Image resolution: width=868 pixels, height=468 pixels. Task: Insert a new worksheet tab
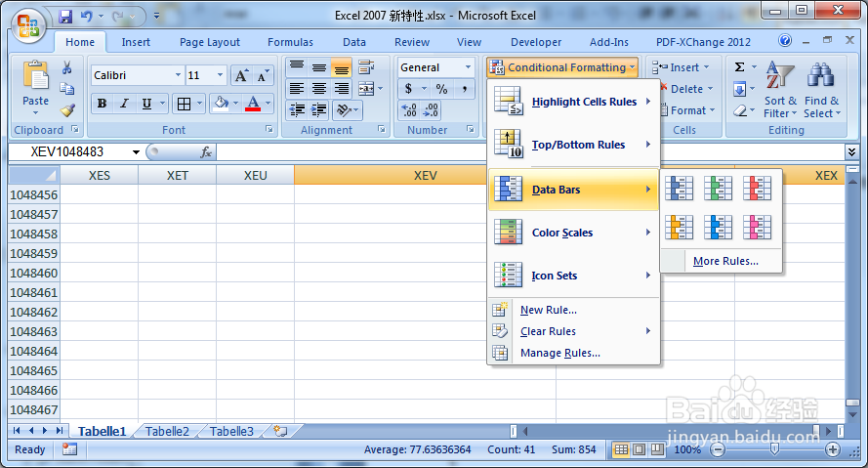(x=280, y=431)
